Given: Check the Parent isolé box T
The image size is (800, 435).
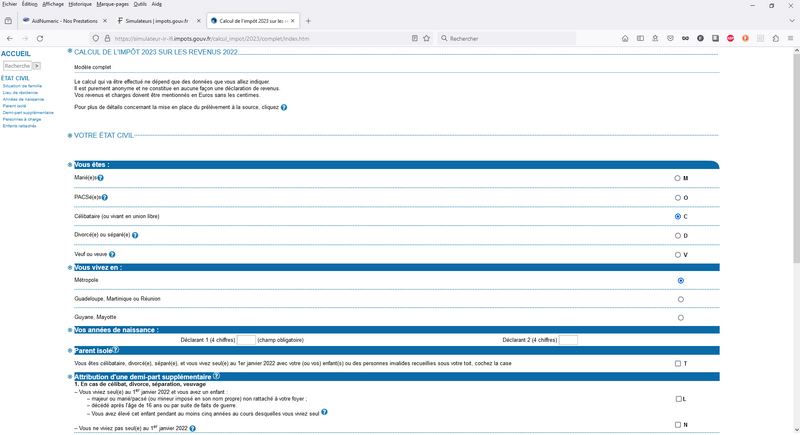Looking at the screenshot, I should pyautogui.click(x=678, y=363).
